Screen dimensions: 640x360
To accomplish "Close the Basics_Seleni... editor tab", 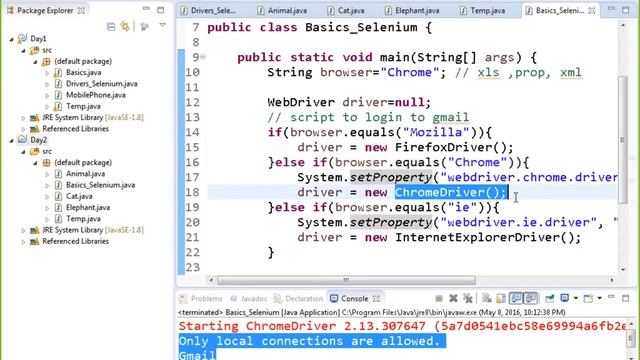I will pyautogui.click(x=592, y=11).
